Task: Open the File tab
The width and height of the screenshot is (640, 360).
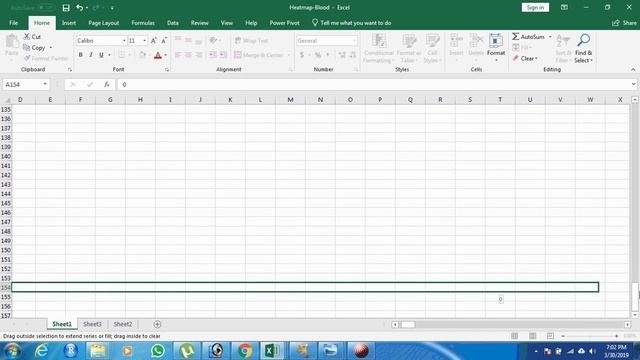Action: point(13,23)
